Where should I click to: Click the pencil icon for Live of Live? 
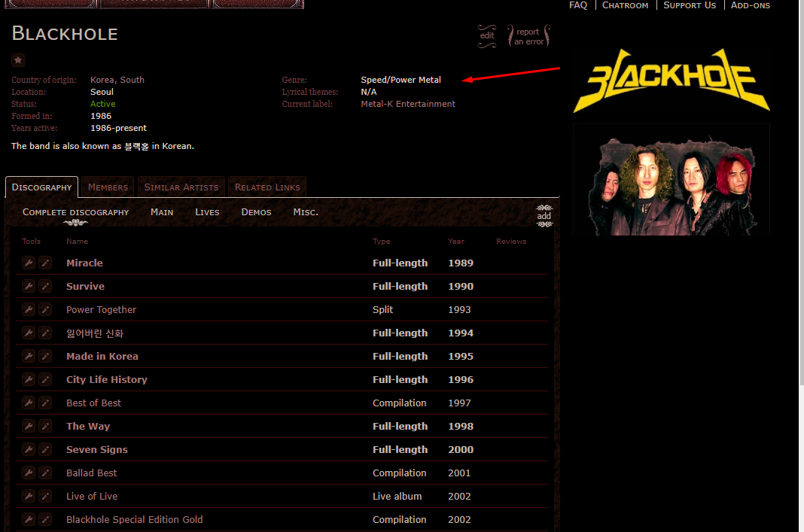coord(46,496)
